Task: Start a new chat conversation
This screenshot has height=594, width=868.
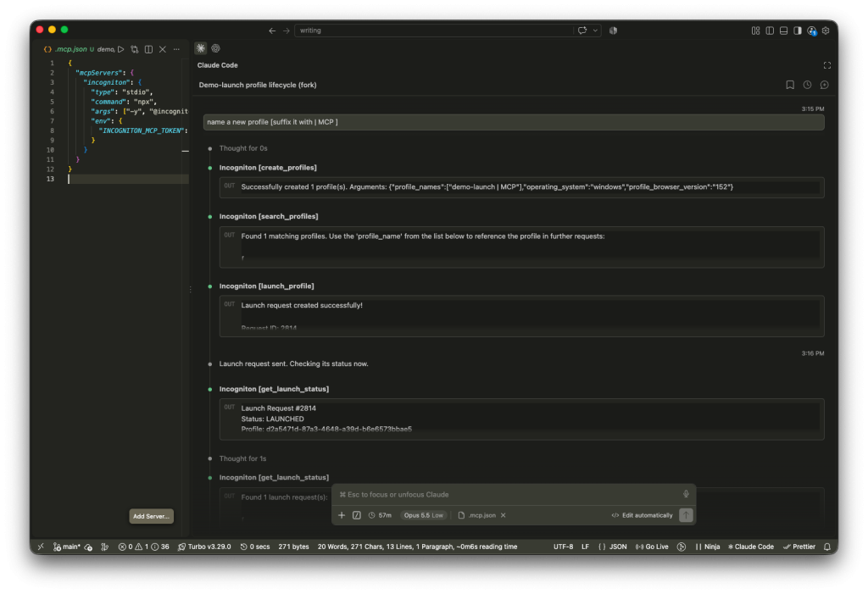Action: coord(824,85)
